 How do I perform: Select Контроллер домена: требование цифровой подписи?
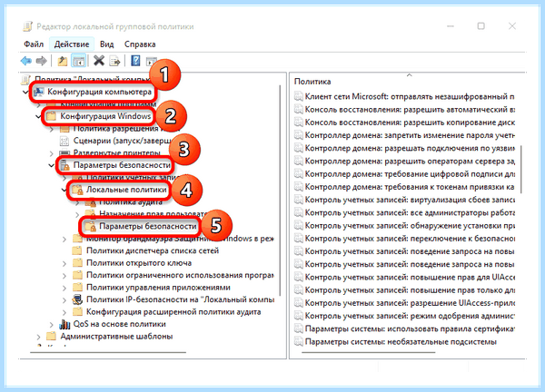coord(410,174)
